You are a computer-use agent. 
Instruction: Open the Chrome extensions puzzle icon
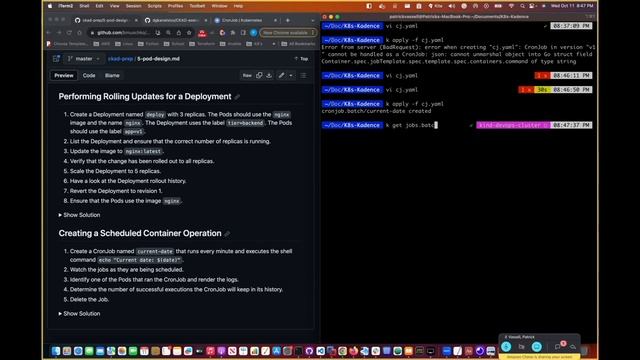tap(233, 33)
